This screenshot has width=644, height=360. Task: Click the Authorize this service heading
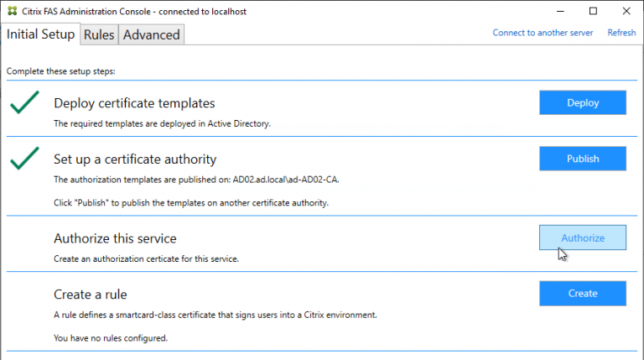tap(115, 238)
